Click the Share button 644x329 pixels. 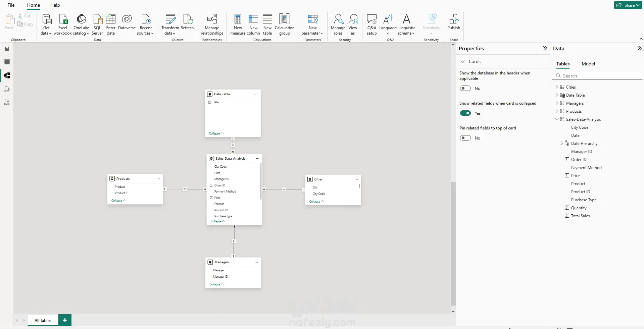coord(628,5)
